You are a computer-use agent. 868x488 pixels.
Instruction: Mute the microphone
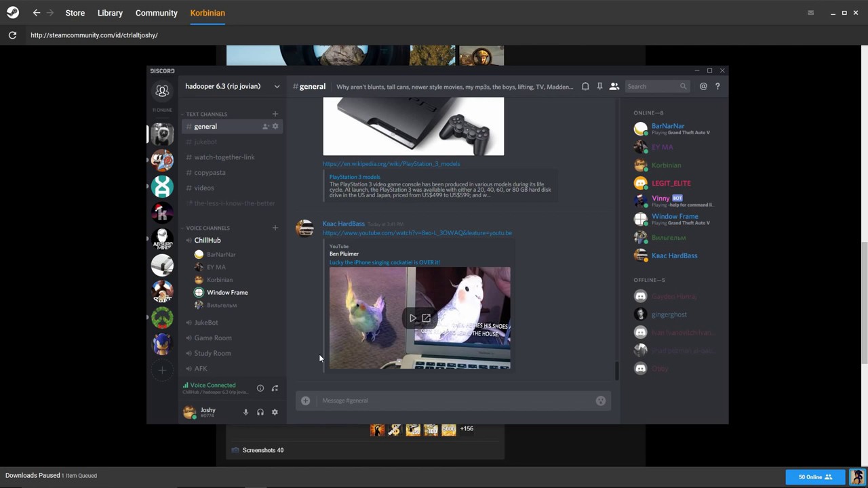tap(245, 412)
